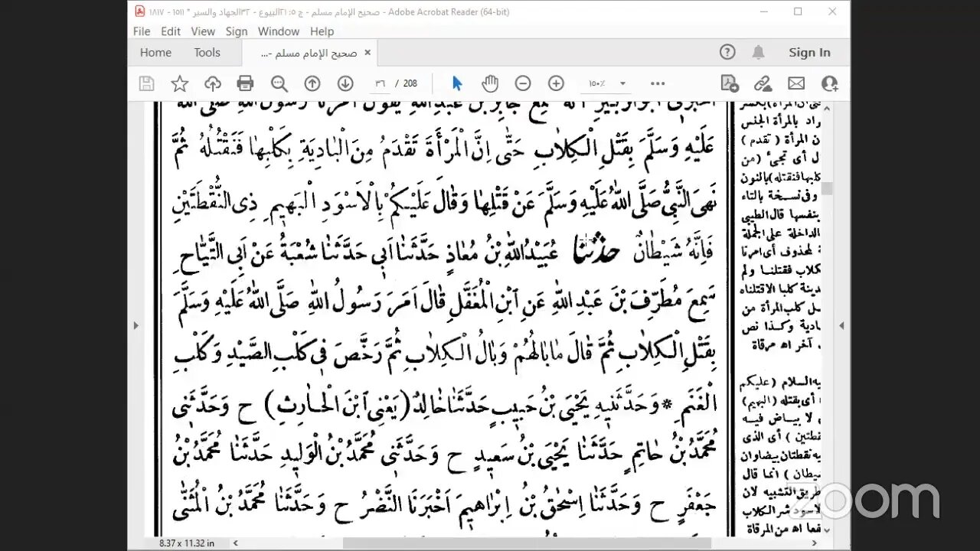
Task: Click the page number field
Action: click(379, 83)
